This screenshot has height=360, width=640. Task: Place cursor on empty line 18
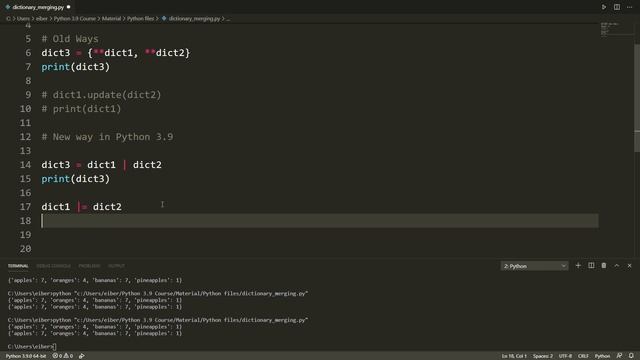click(320, 221)
